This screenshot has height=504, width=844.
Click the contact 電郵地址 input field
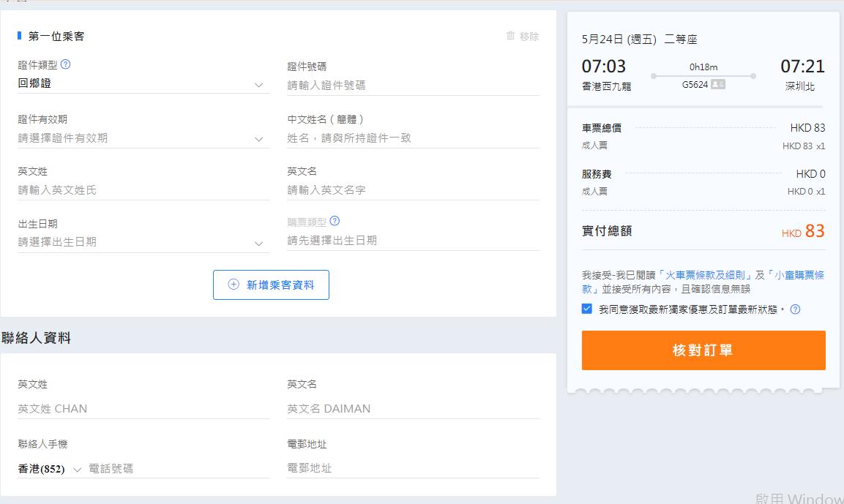413,468
